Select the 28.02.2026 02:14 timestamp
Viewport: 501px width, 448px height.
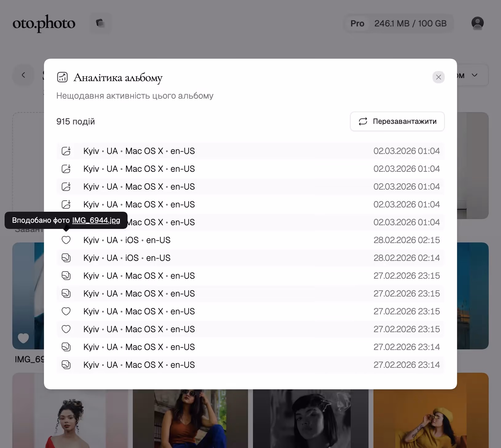pyautogui.click(x=407, y=258)
